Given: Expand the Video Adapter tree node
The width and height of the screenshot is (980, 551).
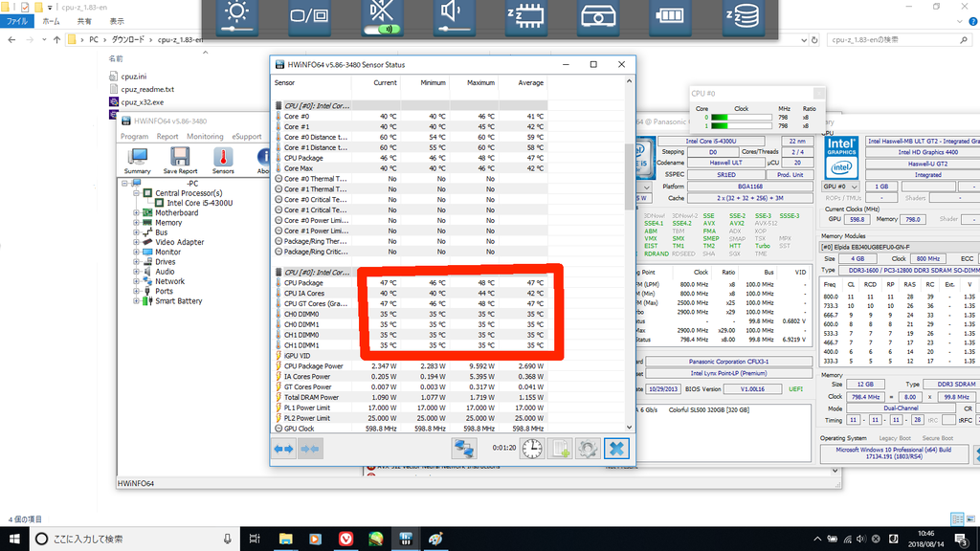Looking at the screenshot, I should coord(137,242).
